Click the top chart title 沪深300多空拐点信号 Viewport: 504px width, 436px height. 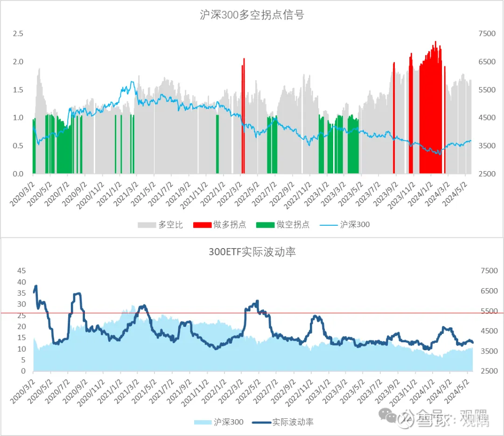(x=252, y=15)
